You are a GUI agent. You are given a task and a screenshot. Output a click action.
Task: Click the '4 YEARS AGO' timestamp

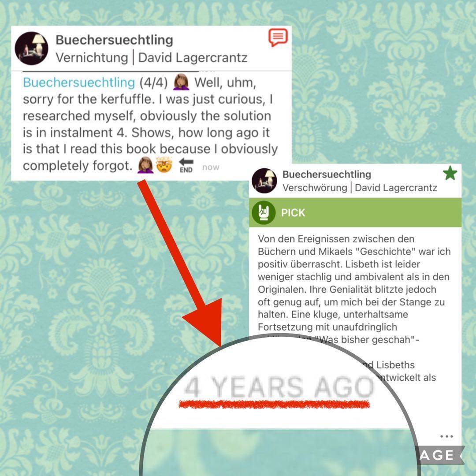click(279, 387)
